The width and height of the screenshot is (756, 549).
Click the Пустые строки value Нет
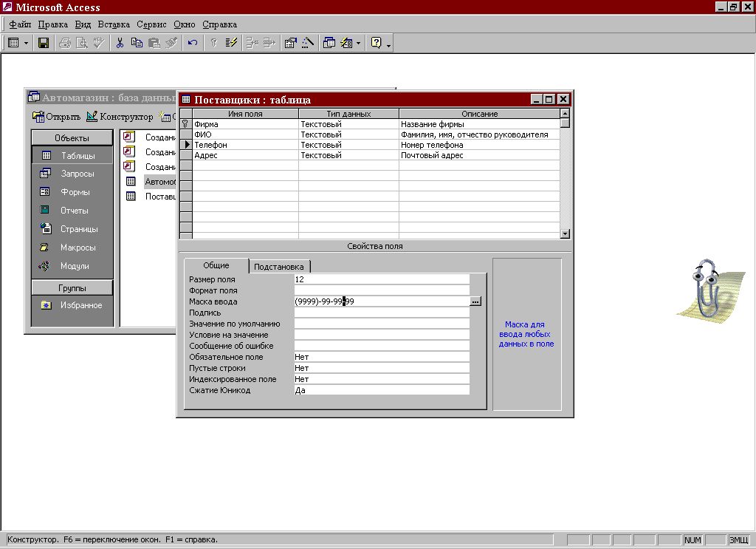(382, 368)
